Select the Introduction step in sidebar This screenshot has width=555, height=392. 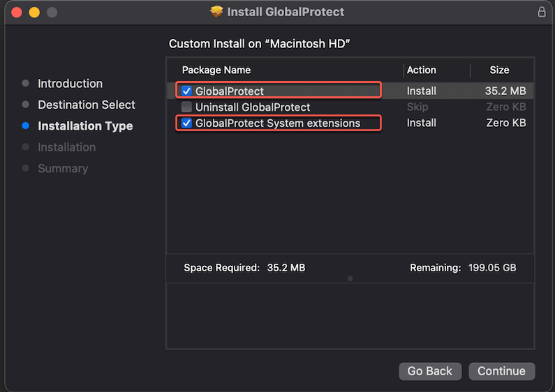(70, 84)
